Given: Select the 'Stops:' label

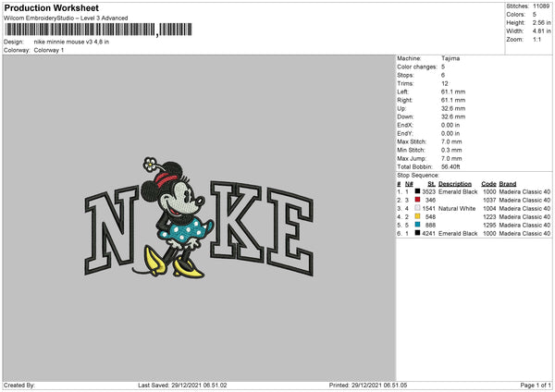Looking at the screenshot, I should 405,75.
